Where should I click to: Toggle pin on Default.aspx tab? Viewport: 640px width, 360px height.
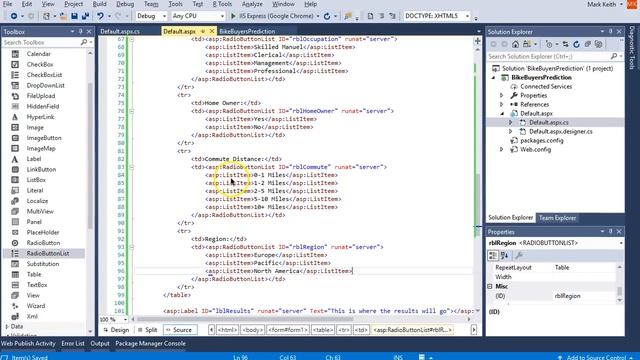[x=203, y=31]
